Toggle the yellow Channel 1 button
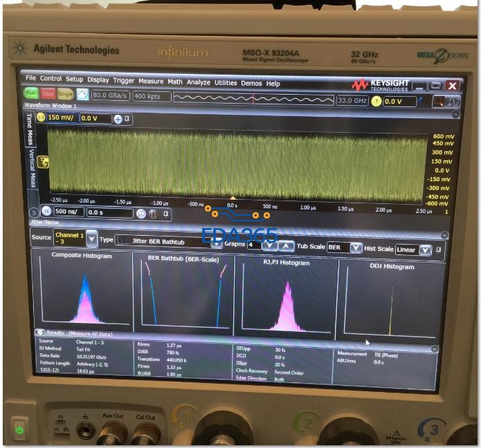The width and height of the screenshot is (481, 448). tap(41, 117)
